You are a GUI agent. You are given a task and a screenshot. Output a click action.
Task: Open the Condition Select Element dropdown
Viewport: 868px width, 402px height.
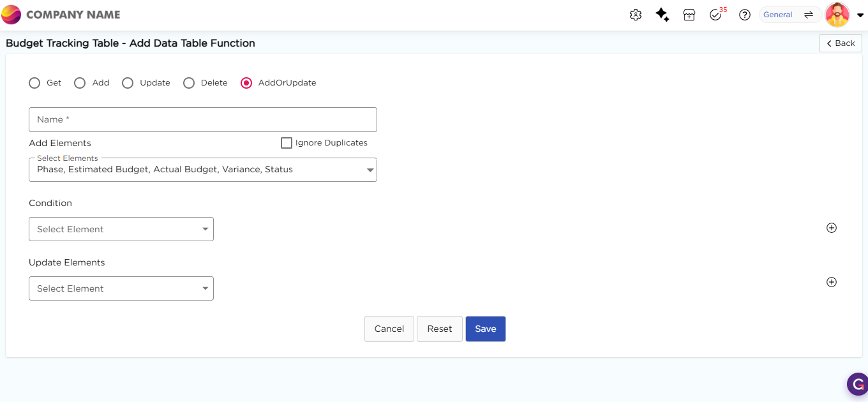[x=121, y=229]
